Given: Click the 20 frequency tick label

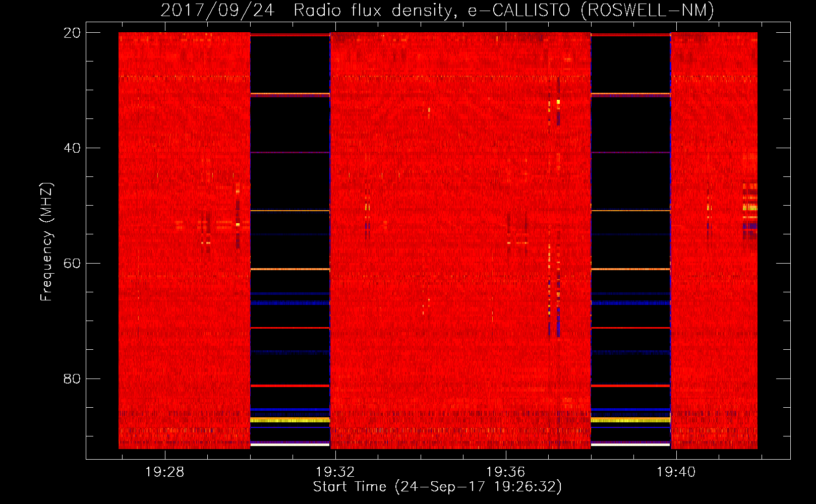Looking at the screenshot, I should point(72,33).
